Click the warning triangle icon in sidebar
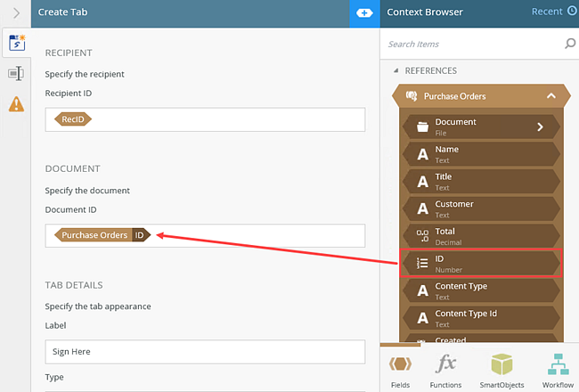 (x=16, y=104)
